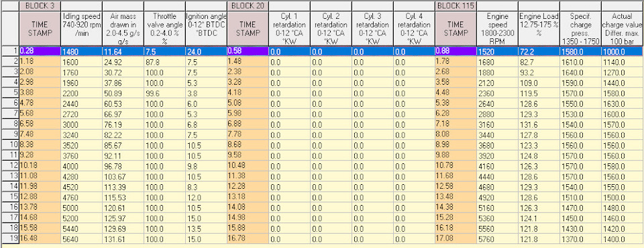Select the ignition angle cell 3.8
644x248 pixels.
[x=206, y=93]
